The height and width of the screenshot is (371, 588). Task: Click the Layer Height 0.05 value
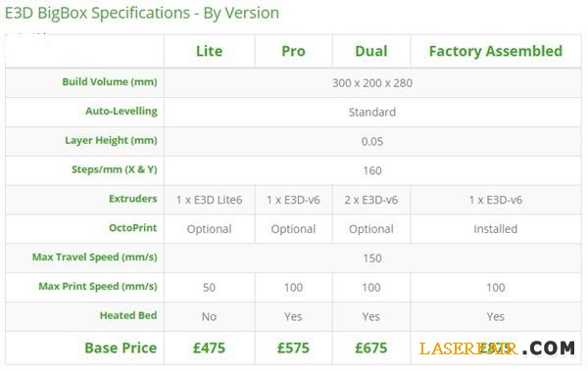coord(372,142)
